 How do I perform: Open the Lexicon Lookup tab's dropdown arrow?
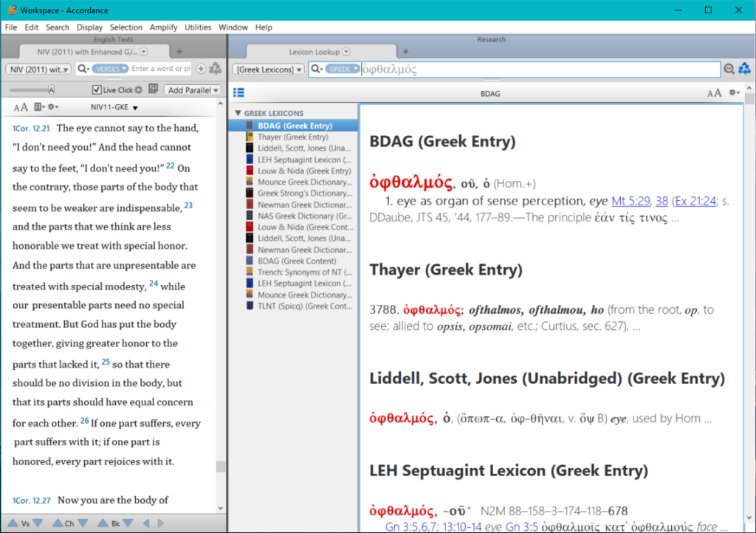point(346,52)
